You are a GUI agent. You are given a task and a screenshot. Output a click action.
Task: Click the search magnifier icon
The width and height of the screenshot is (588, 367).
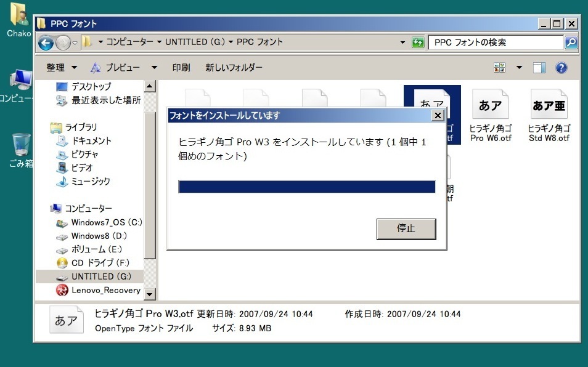coord(571,42)
